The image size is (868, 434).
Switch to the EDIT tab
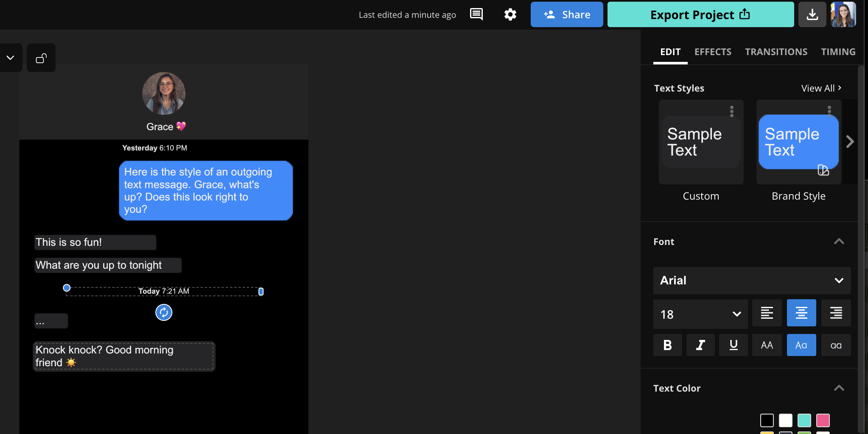[x=670, y=52]
